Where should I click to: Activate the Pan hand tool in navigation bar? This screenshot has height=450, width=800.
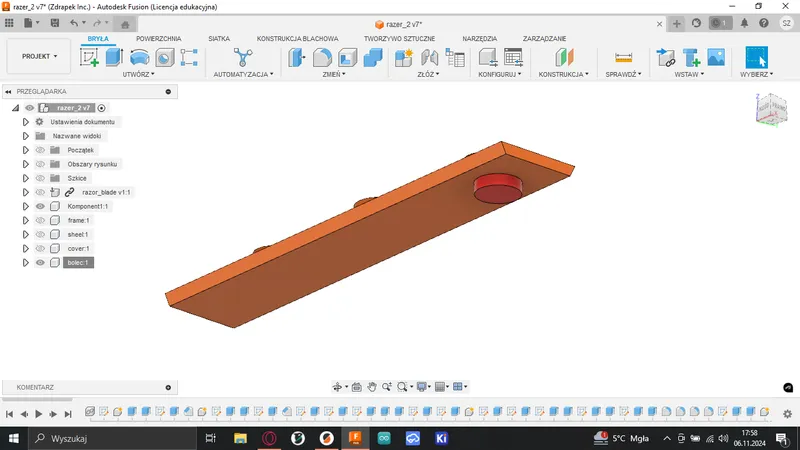(x=371, y=386)
